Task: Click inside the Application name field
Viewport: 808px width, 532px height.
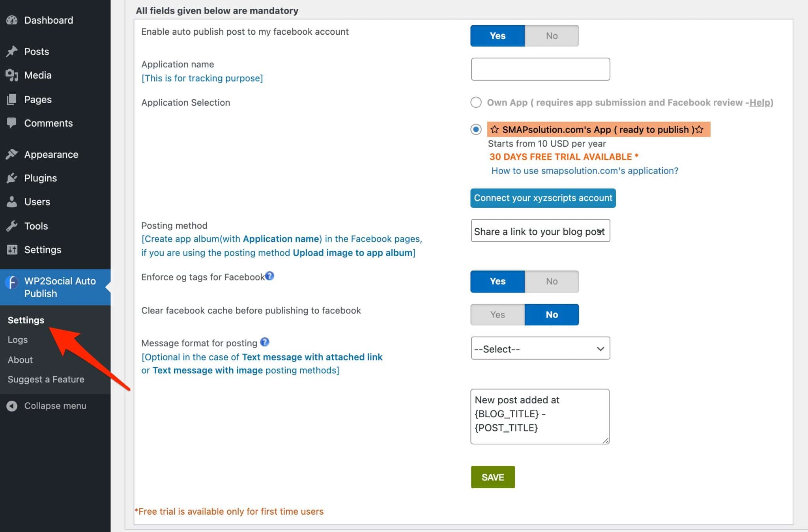Action: [540, 69]
